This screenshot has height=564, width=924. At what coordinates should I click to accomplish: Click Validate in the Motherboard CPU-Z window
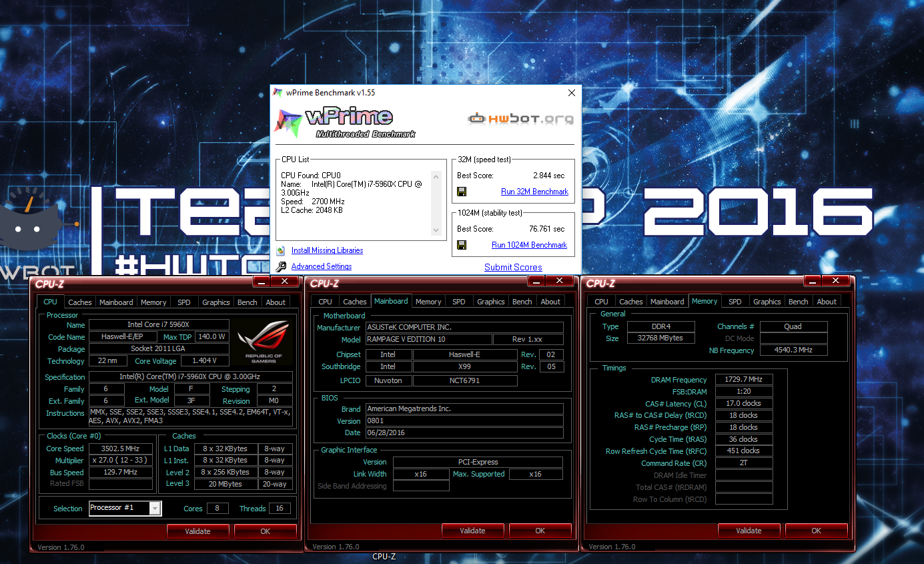coord(472,531)
